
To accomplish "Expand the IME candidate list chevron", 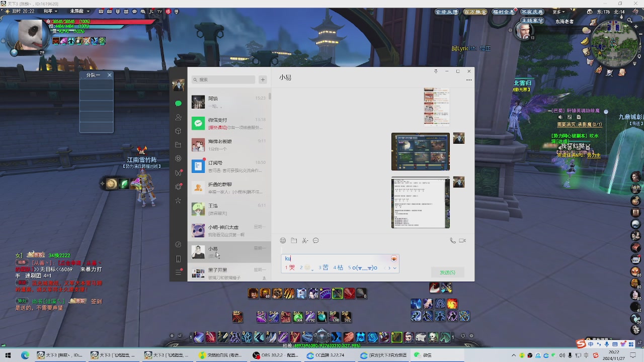I will coord(395,268).
